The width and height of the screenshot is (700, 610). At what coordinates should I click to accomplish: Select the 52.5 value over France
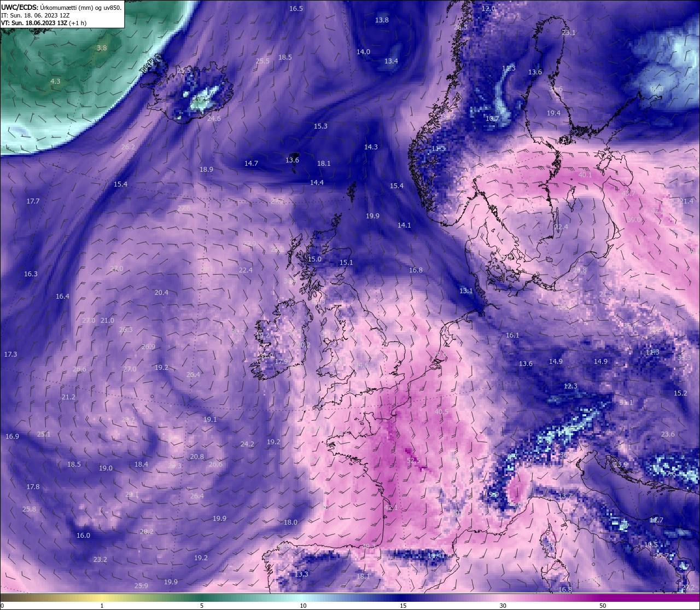(414, 460)
